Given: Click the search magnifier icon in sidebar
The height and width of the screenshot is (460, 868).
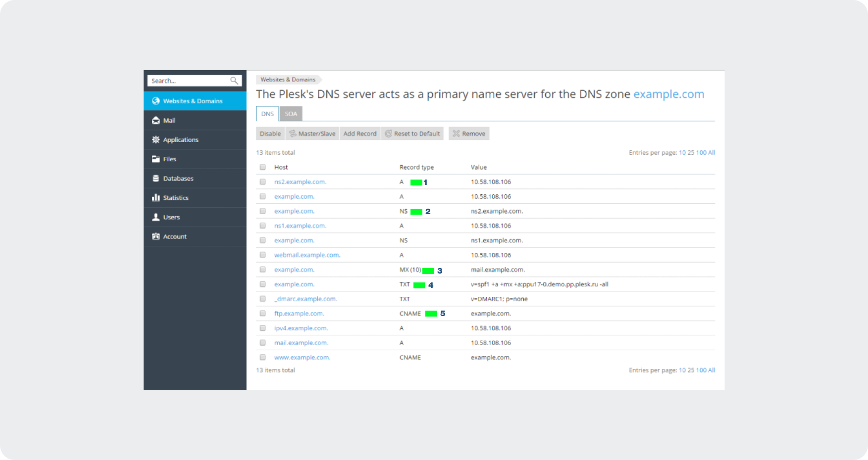Looking at the screenshot, I should click(x=234, y=81).
